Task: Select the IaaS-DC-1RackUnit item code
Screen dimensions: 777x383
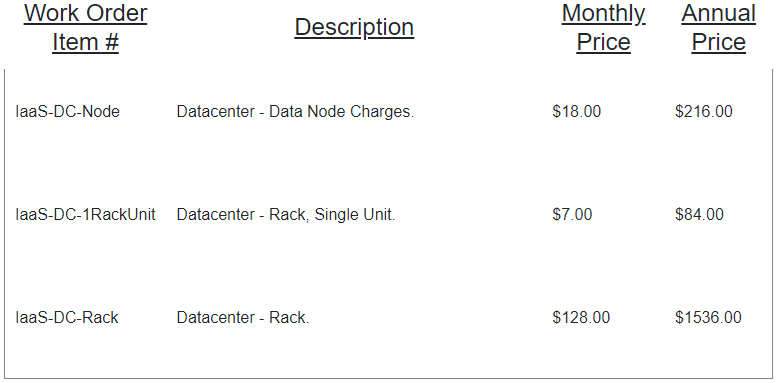Action: 85,215
